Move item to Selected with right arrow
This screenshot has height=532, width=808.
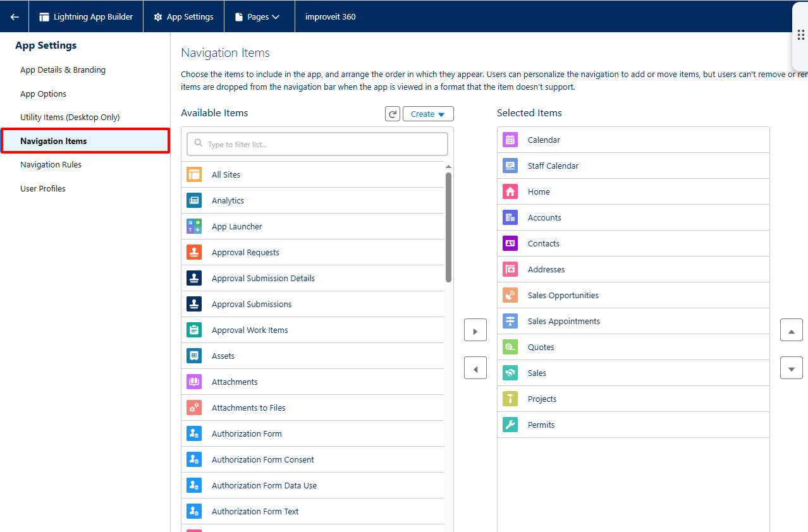(x=475, y=330)
